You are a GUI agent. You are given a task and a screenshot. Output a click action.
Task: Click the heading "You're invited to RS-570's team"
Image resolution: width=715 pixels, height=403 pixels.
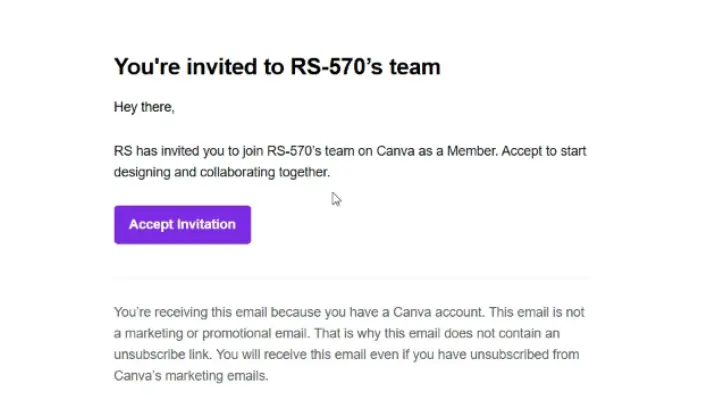click(x=277, y=67)
